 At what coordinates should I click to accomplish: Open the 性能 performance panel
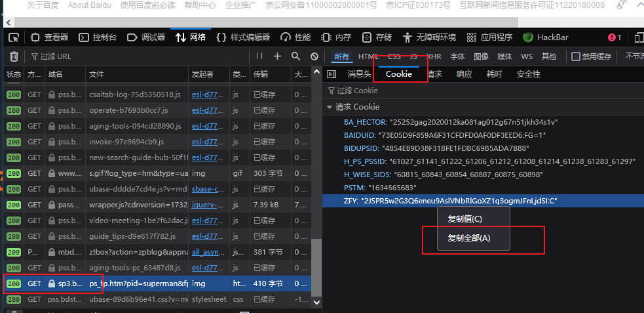click(295, 37)
